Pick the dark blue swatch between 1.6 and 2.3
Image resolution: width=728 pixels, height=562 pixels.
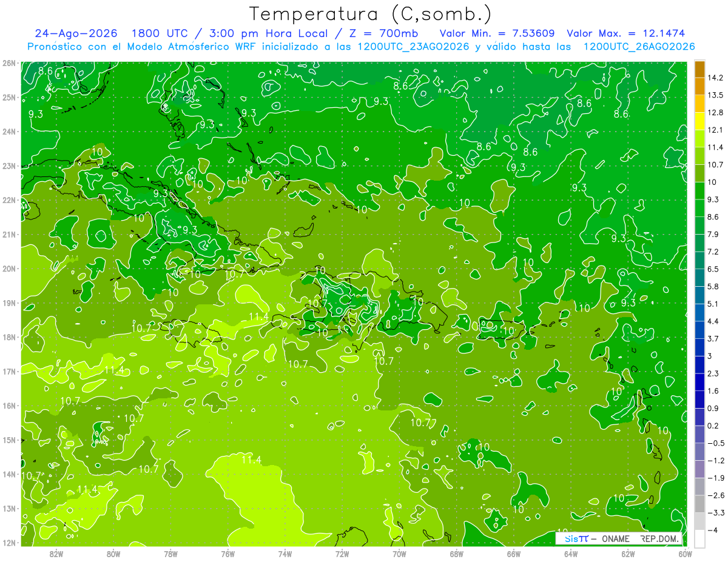tap(699, 382)
